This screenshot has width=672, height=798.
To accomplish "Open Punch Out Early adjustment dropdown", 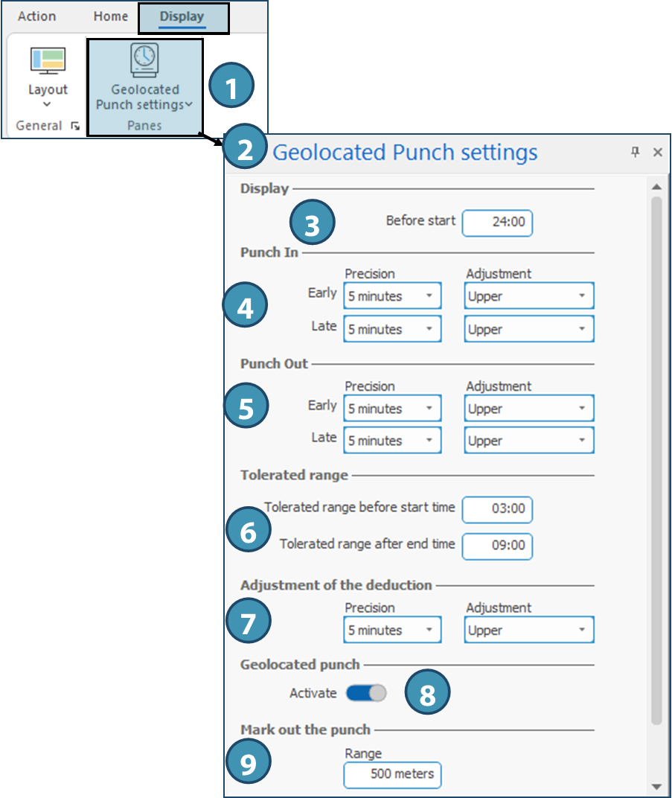I will pyautogui.click(x=529, y=408).
